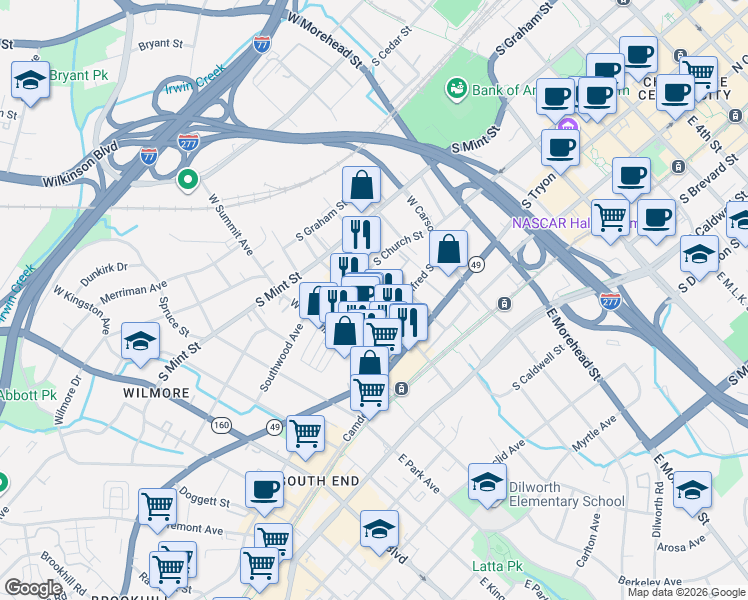Click the WILMORE neighborhood label
The height and width of the screenshot is (600, 748).
coord(156,393)
